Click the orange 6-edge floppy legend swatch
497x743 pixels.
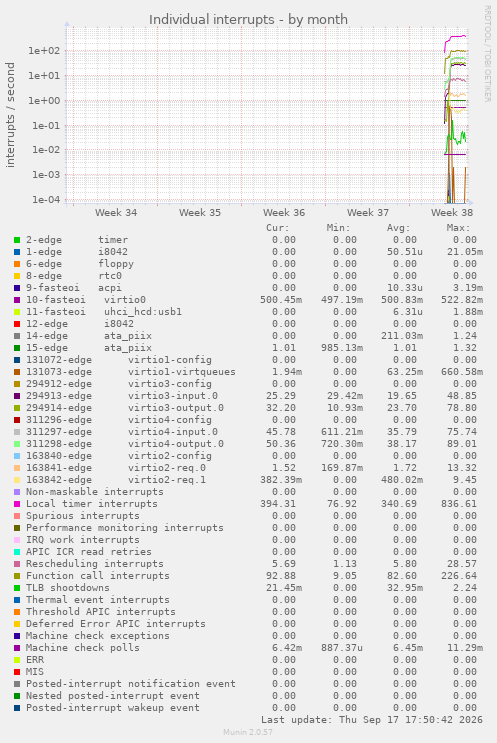tap(17, 264)
